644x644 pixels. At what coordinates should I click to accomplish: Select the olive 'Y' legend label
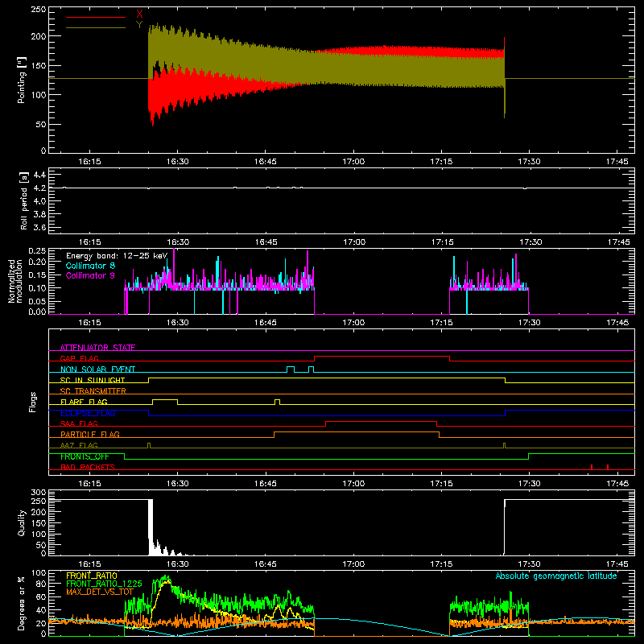139,25
